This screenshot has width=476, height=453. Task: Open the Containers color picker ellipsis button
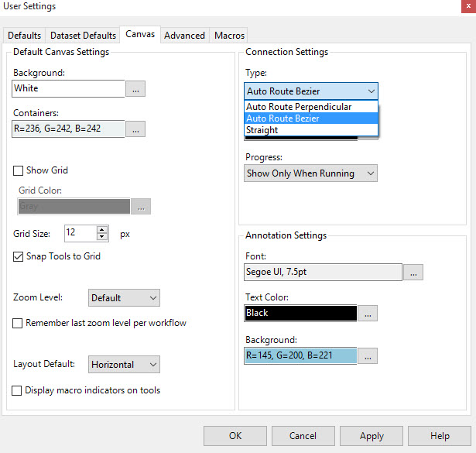tap(135, 129)
